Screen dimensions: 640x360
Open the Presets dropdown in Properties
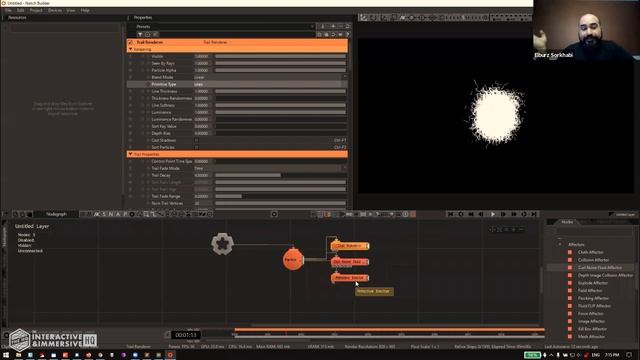coord(224,27)
